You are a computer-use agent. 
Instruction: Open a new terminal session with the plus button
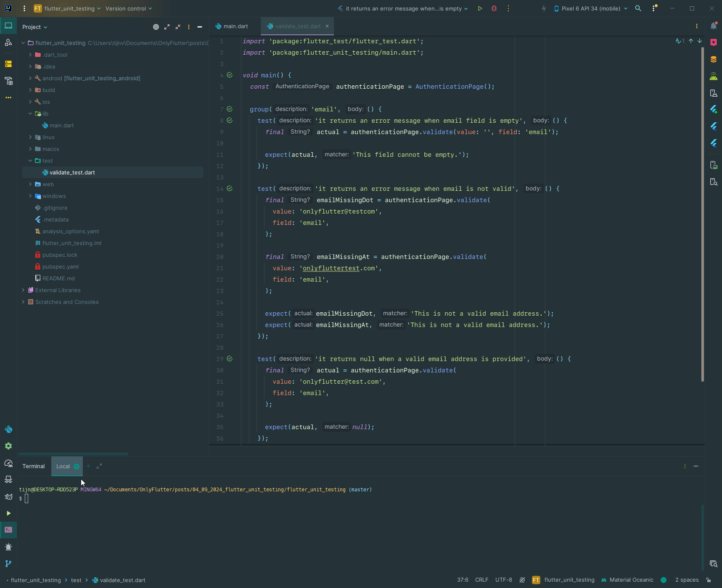pyautogui.click(x=88, y=466)
